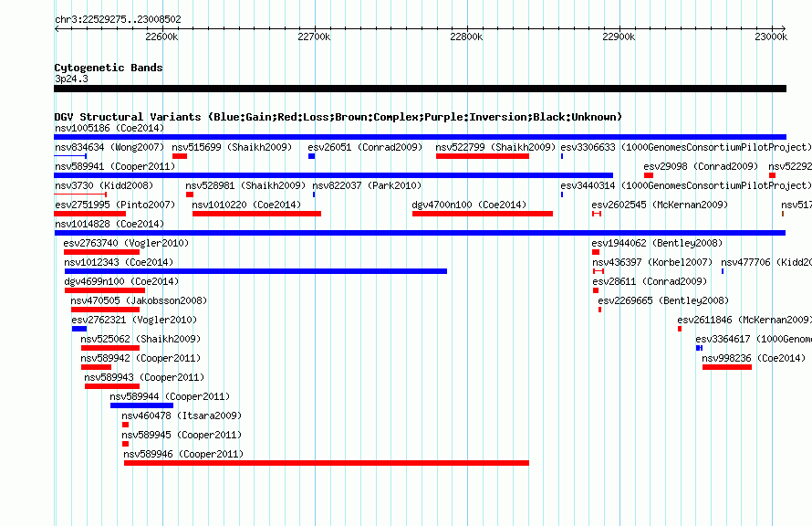Screen dimensions: 812x526
Task: Click the 22900k ruler position
Action: [619, 37]
